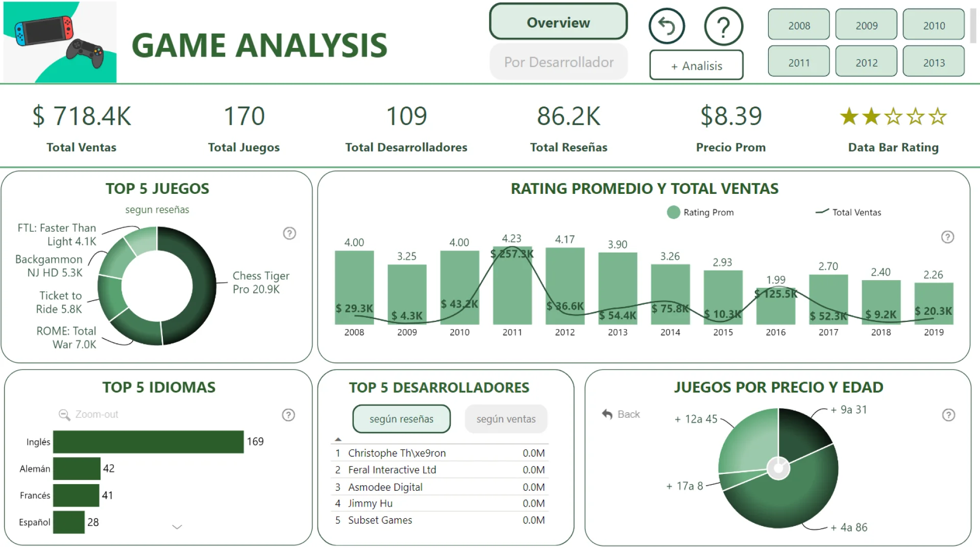This screenshot has width=980, height=551.
Task: Click the Ticket to Ride 5.8K label
Action: [59, 302]
